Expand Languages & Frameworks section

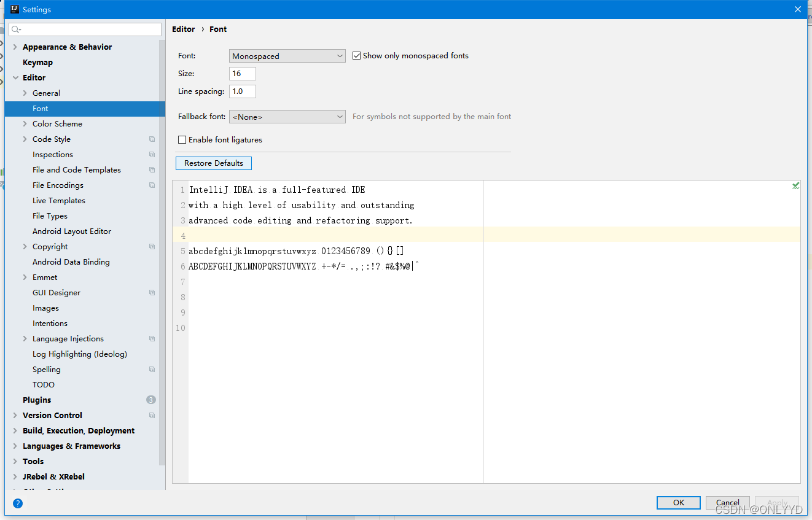coord(15,446)
